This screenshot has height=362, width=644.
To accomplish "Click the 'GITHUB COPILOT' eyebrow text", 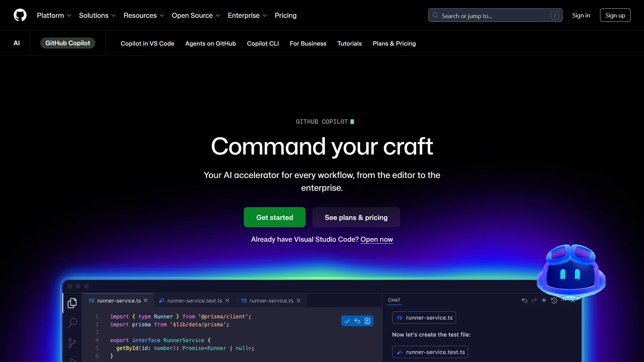I will pos(322,122).
